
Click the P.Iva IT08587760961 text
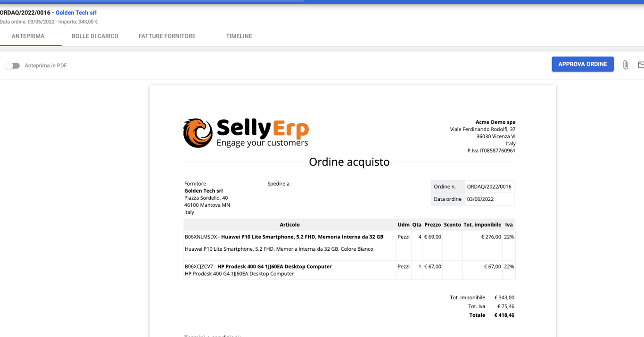pyautogui.click(x=491, y=151)
